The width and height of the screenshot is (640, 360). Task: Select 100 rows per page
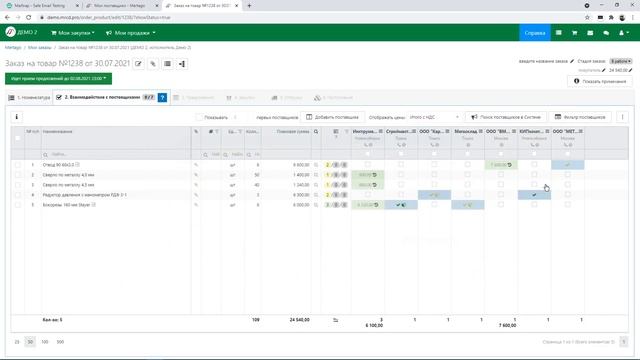45,342
